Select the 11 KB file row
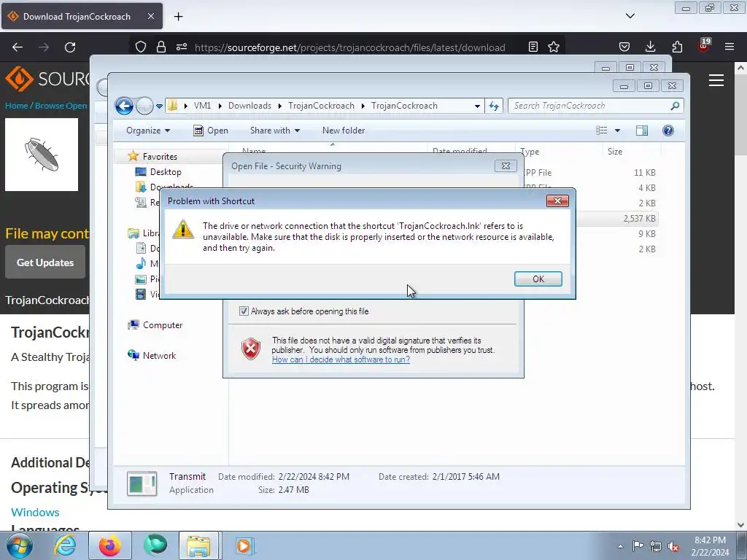The height and width of the screenshot is (560, 747). 590,173
